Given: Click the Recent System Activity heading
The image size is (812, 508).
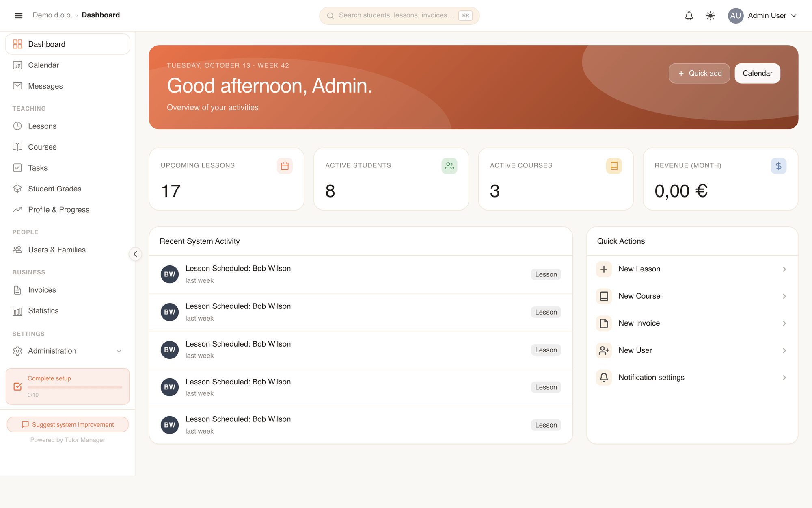Looking at the screenshot, I should click(200, 241).
